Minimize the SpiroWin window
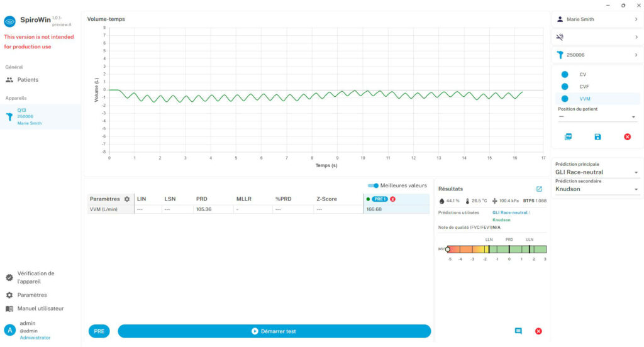 (x=608, y=5)
